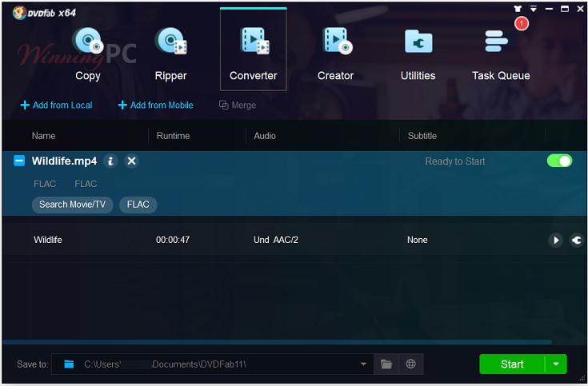Click Add from Local

56,105
